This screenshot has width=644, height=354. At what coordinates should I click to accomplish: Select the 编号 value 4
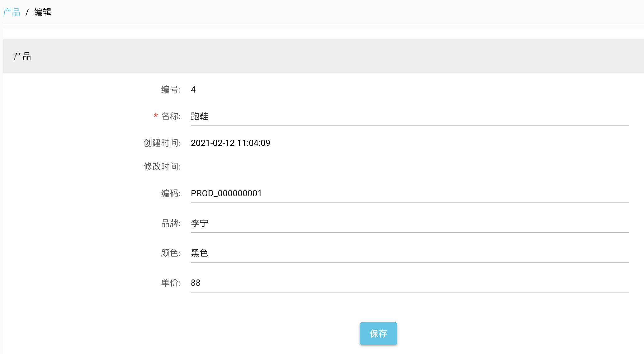coord(193,90)
